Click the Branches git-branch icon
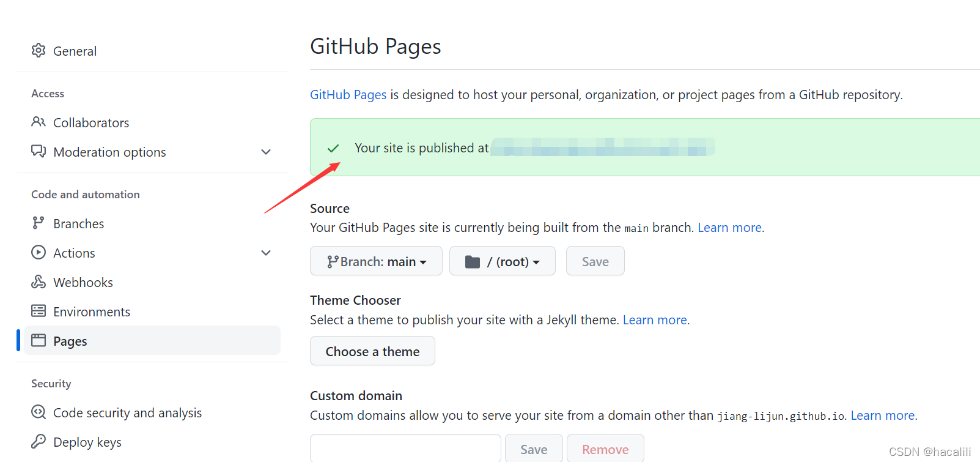 pyautogui.click(x=39, y=223)
